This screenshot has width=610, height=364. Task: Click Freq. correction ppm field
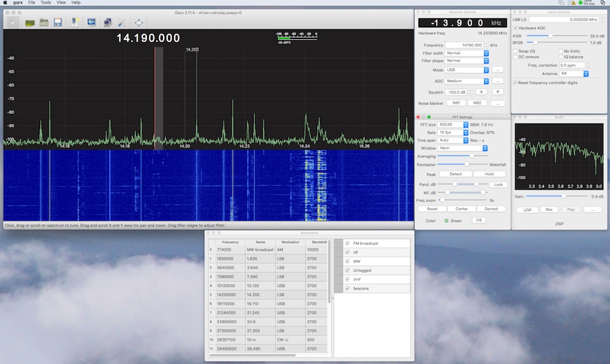tap(572, 65)
